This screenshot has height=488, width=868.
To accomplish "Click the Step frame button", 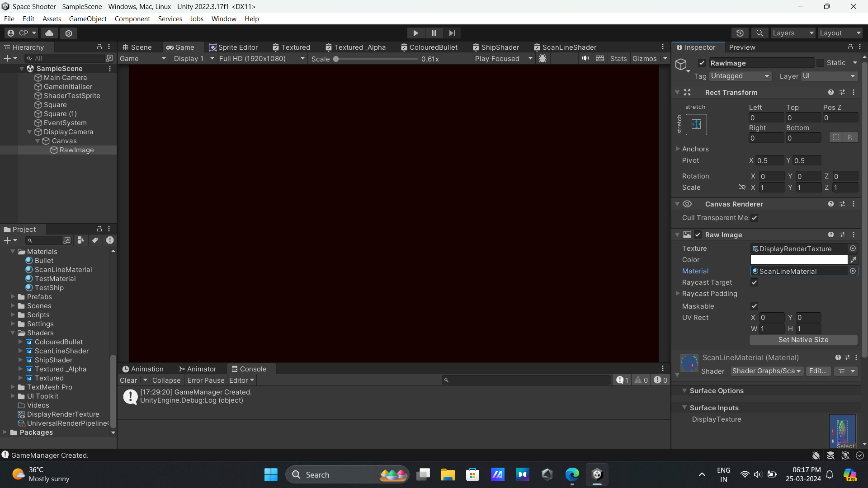I will pos(452,33).
